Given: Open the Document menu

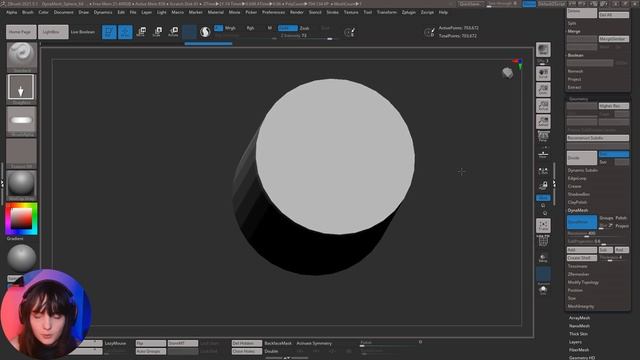Looking at the screenshot, I should tap(64, 12).
